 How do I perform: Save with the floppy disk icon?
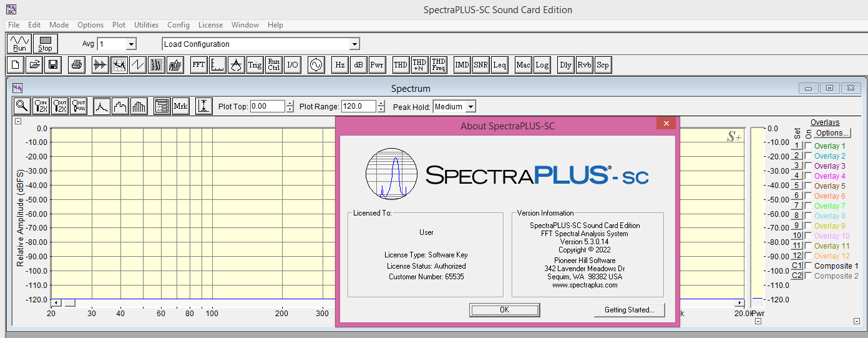coord(53,64)
